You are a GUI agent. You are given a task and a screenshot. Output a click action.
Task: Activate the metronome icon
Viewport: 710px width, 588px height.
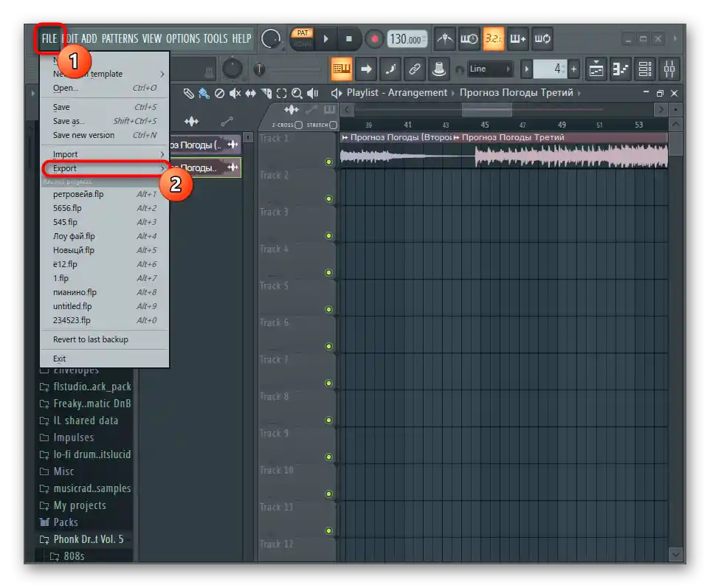[x=444, y=38]
